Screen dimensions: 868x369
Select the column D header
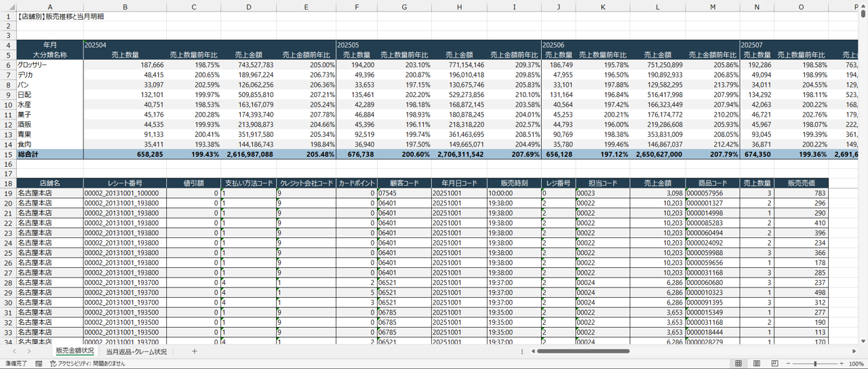point(249,7)
